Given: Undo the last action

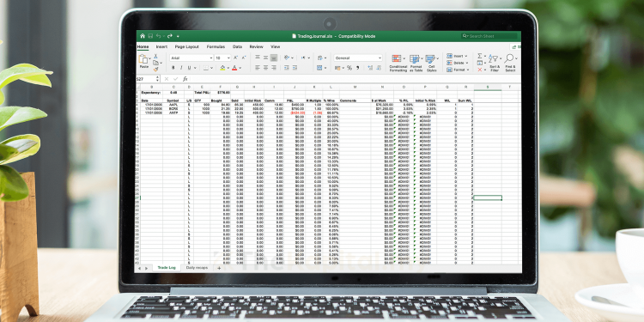Looking at the screenshot, I should (158, 36).
